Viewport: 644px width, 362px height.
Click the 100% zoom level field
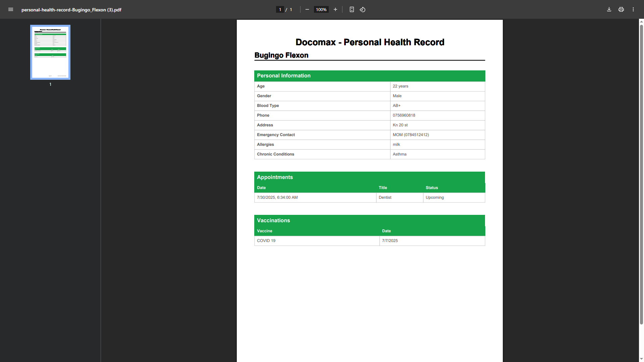(x=321, y=9)
